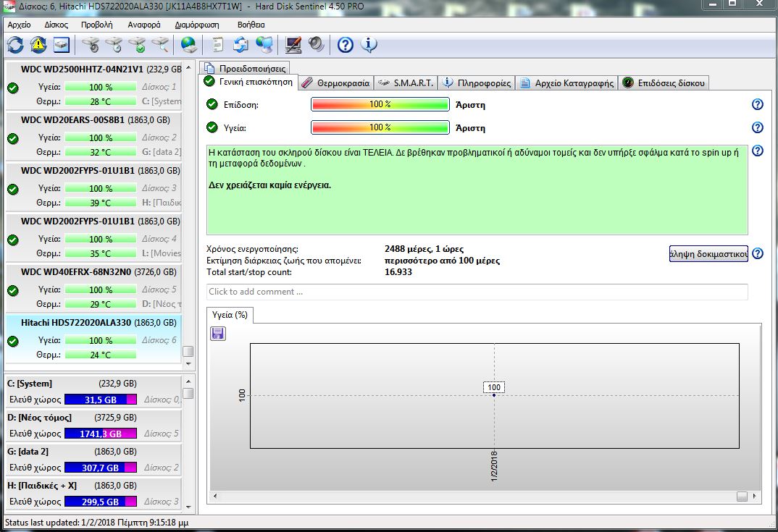Click graph horizontal scrollbar left arrow
The width and height of the screenshot is (778, 532).
coord(215,496)
